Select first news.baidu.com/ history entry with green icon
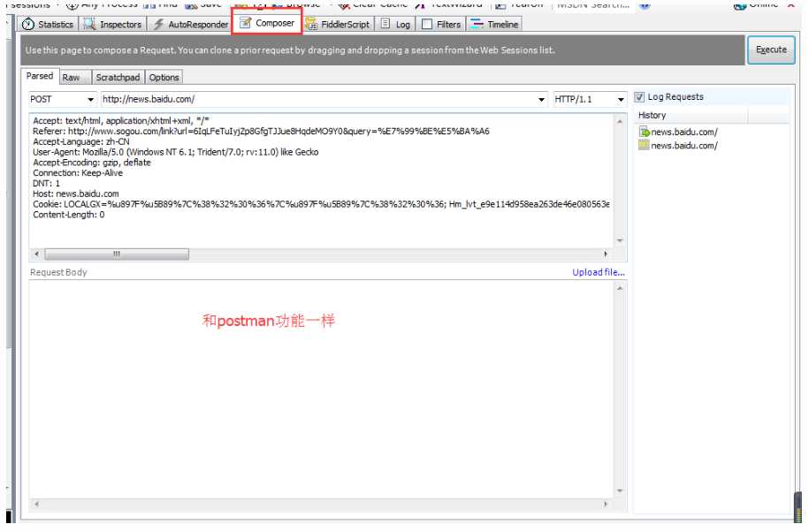 coord(678,132)
